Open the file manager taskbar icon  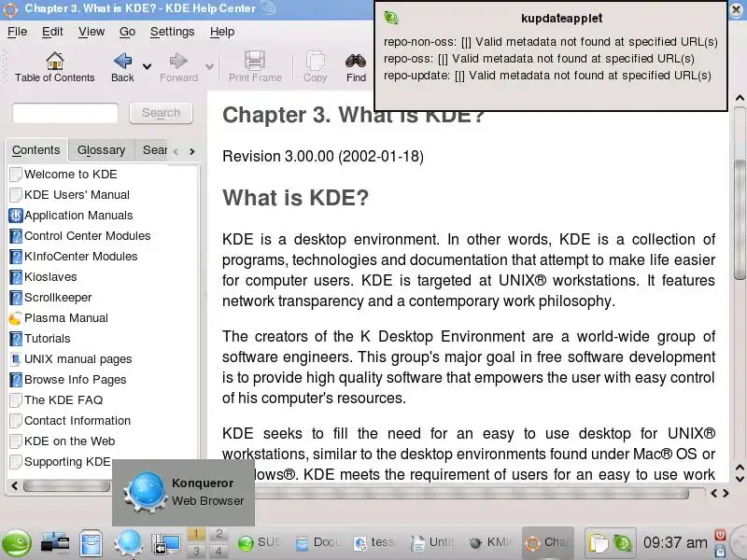click(x=91, y=543)
